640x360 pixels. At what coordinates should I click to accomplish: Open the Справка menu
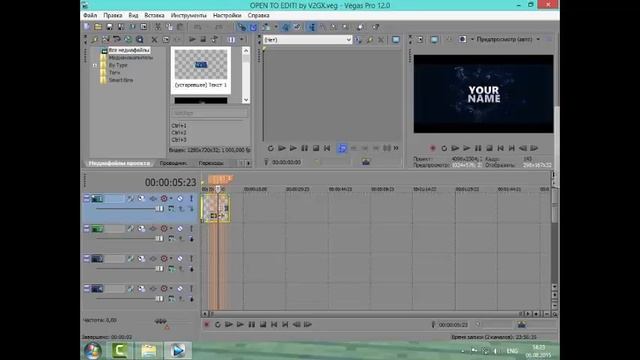pyautogui.click(x=258, y=15)
